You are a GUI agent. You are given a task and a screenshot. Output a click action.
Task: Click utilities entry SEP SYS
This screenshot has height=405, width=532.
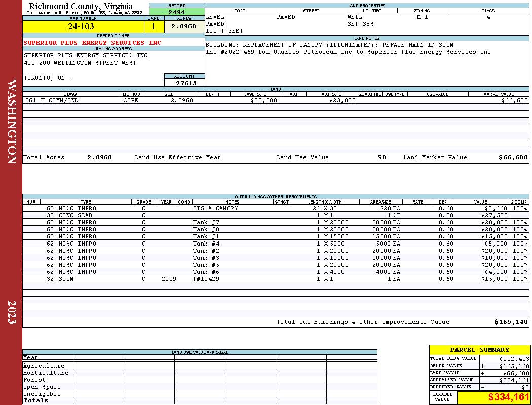[360, 24]
